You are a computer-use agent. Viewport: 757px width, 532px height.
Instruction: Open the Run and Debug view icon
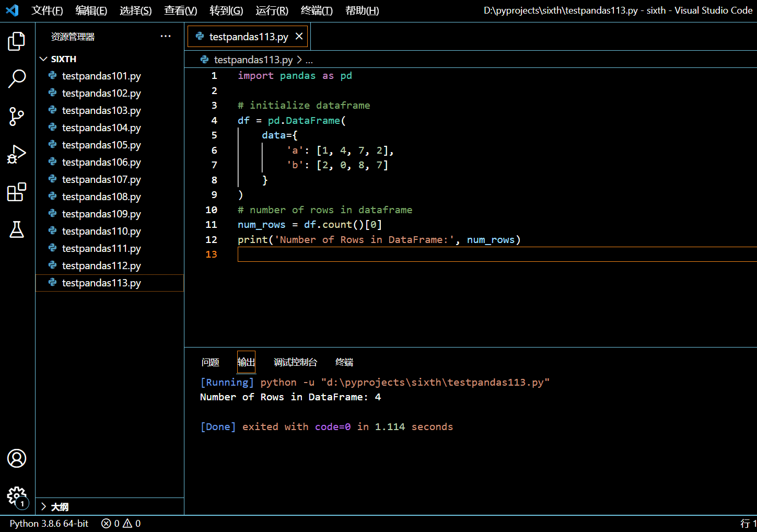point(17,154)
